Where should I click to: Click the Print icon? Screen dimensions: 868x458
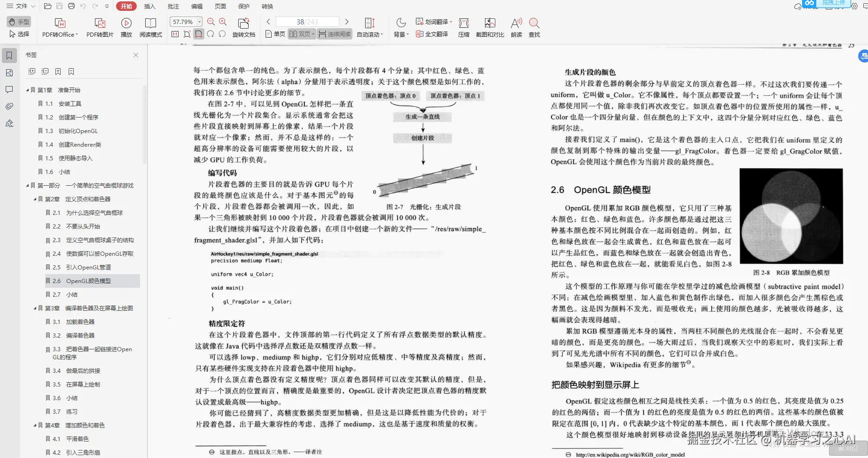[x=71, y=6]
